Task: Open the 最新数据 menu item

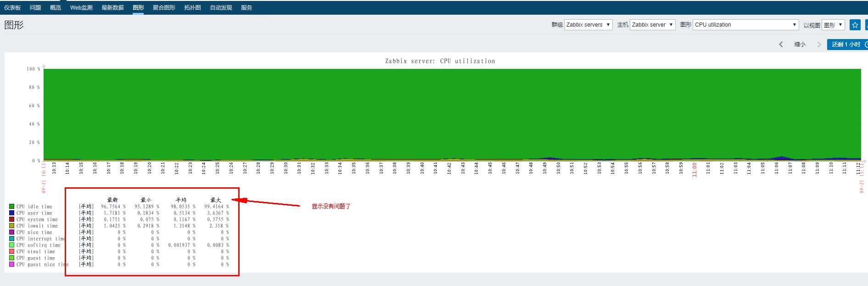Action: [x=112, y=7]
